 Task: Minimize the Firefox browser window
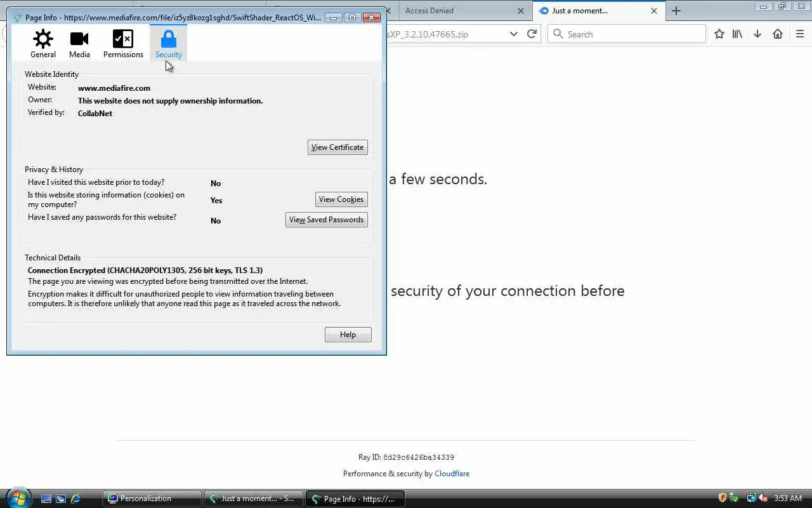[763, 6]
